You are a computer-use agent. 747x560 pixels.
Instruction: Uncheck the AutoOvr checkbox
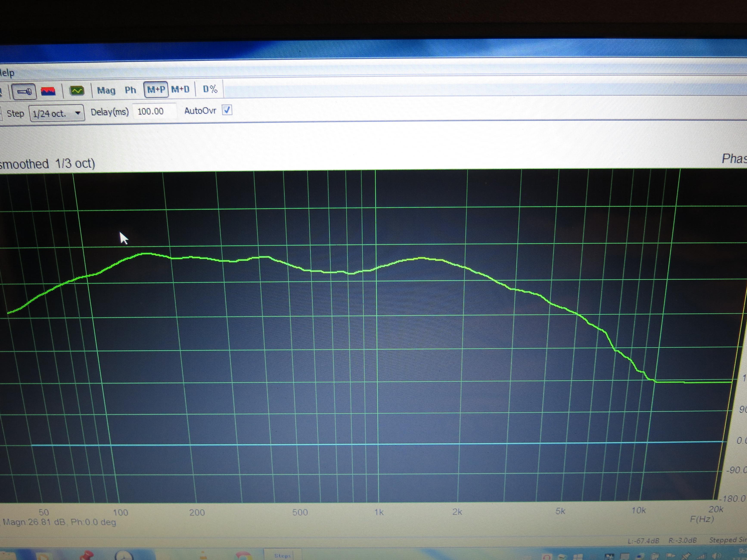227,110
